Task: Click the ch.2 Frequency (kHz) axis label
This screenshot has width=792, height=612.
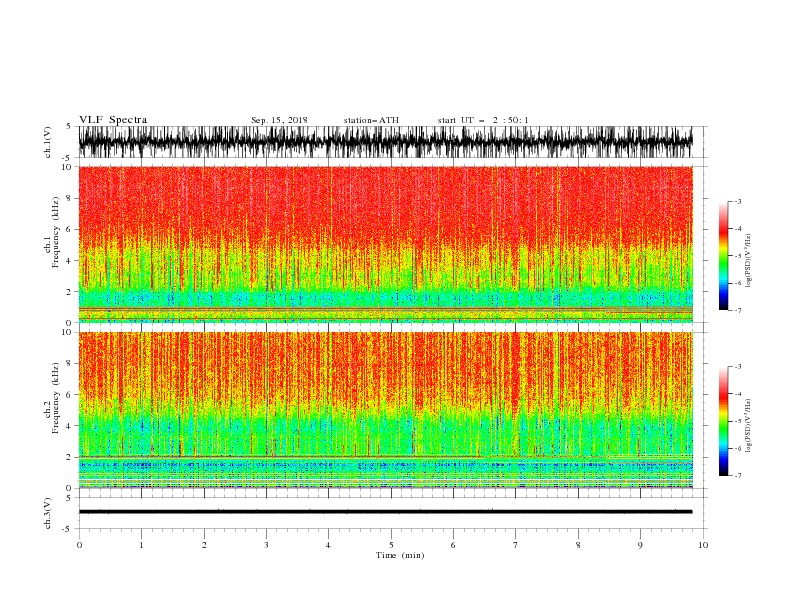Action: (x=52, y=398)
